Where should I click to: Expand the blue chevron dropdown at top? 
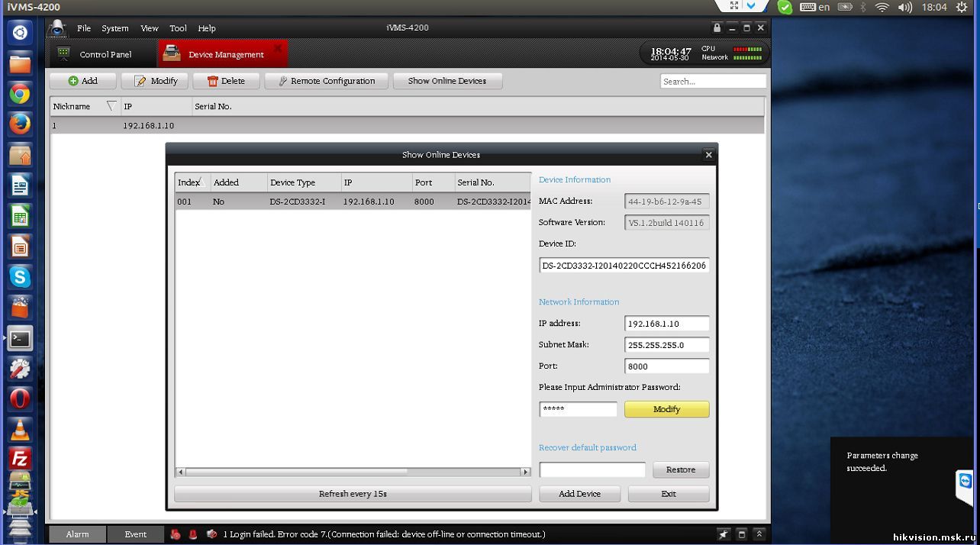[752, 5]
